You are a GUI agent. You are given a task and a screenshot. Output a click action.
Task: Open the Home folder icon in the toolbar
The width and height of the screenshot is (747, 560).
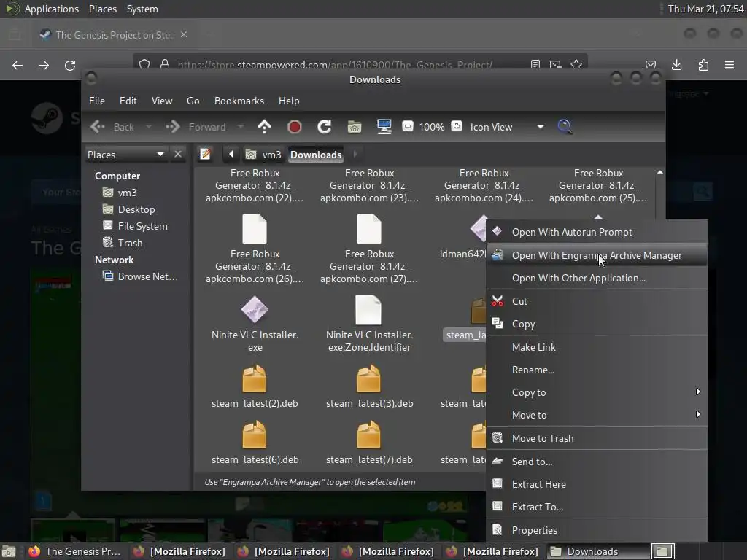[354, 127]
